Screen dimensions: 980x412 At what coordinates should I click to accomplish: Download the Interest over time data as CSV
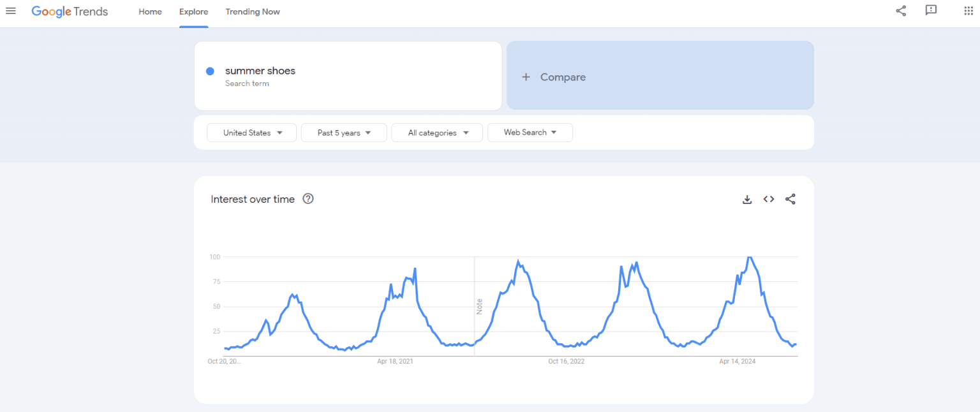tap(747, 199)
